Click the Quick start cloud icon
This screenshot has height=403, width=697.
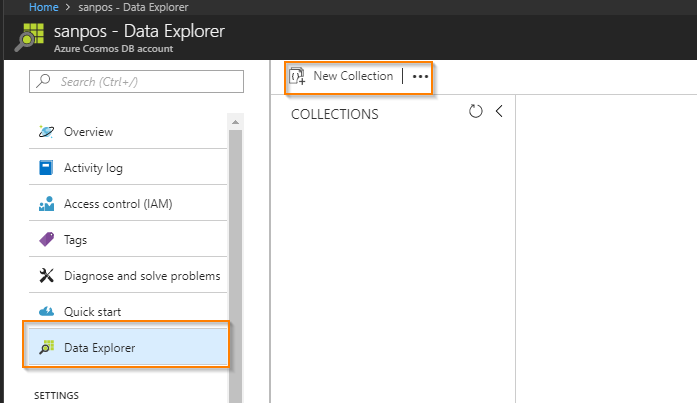tap(46, 311)
